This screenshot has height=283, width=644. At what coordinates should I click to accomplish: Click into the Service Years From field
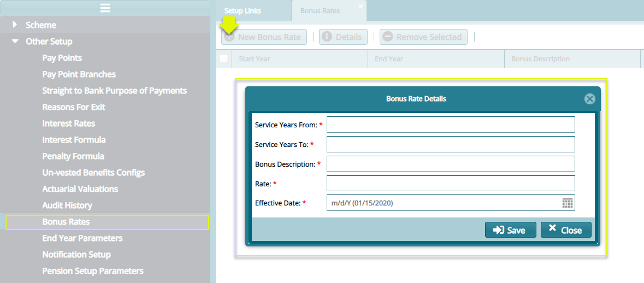coord(450,125)
